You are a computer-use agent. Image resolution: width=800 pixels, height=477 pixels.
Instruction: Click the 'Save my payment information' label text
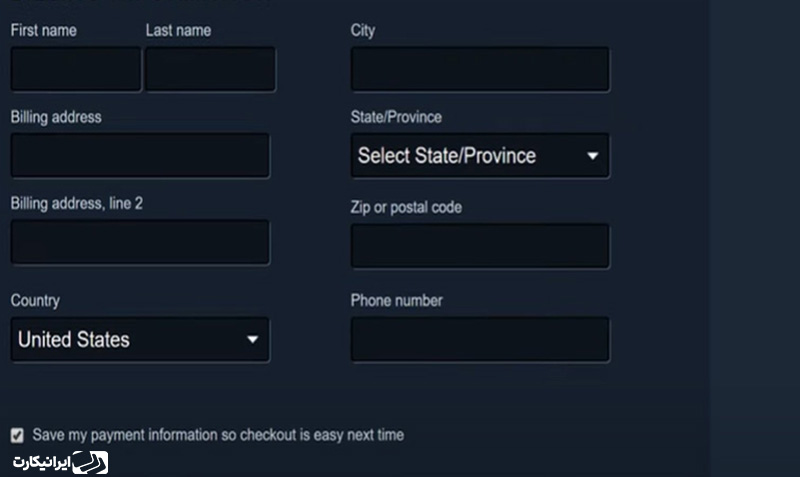pos(218,435)
